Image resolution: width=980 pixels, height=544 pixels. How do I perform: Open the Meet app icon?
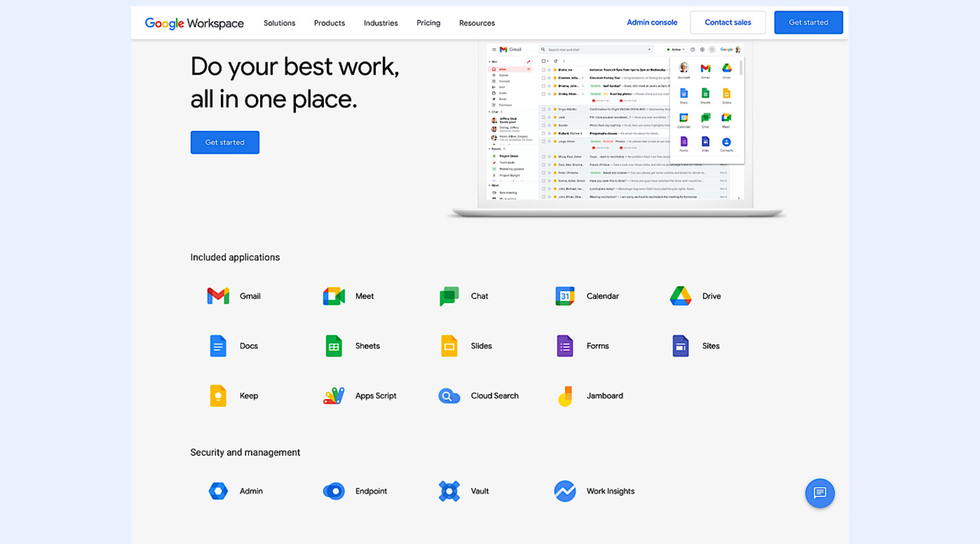(334, 296)
